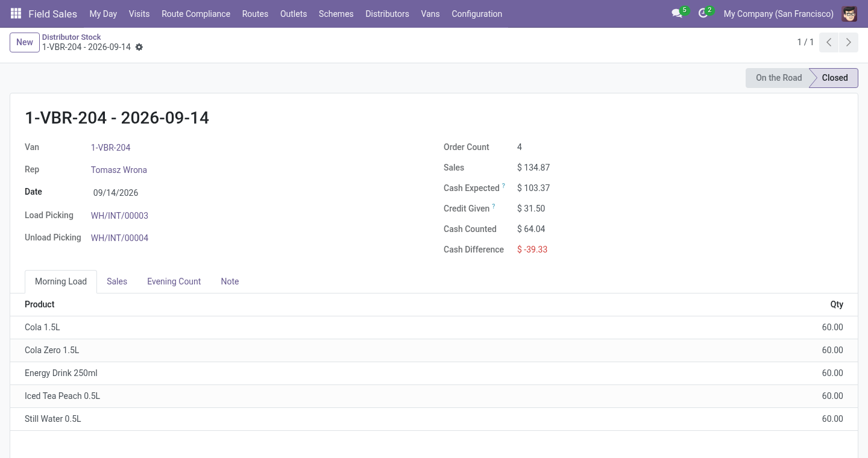Image resolution: width=868 pixels, height=458 pixels.
Task: Open van link 1-VBR-204
Action: [x=111, y=147]
